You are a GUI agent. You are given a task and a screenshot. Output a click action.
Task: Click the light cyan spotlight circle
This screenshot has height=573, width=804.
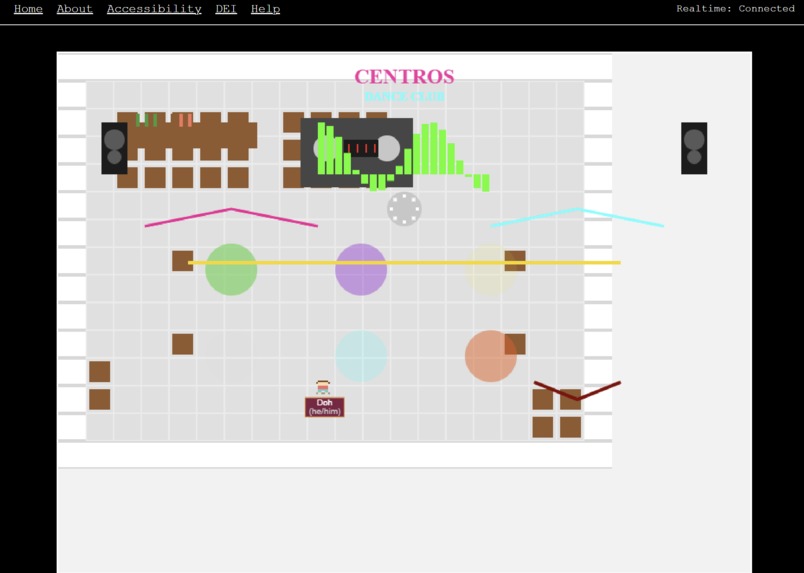pyautogui.click(x=361, y=356)
